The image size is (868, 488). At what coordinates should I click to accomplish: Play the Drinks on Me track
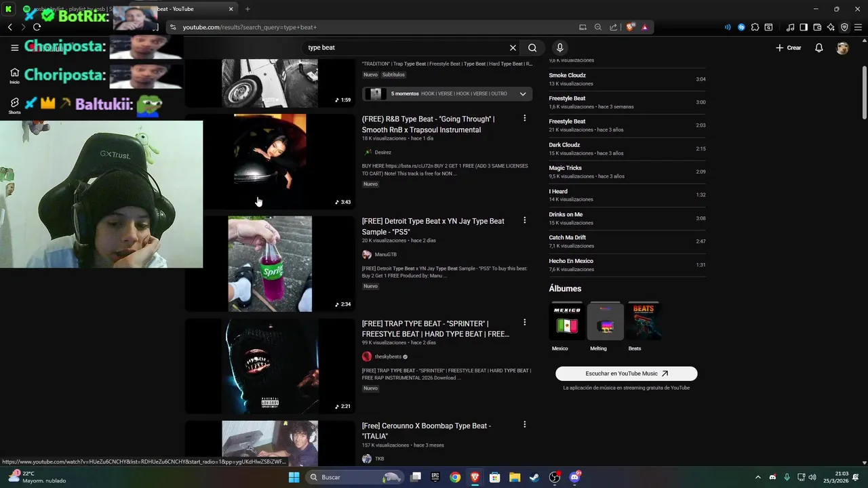pyautogui.click(x=627, y=218)
